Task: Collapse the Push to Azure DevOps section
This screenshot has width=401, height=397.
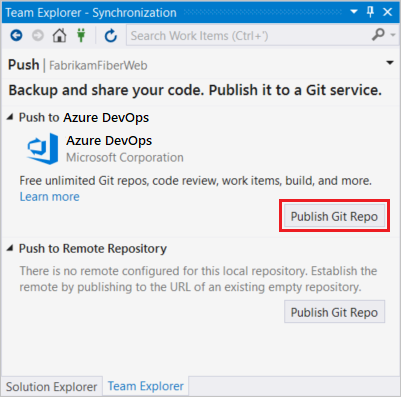Action: (10, 117)
